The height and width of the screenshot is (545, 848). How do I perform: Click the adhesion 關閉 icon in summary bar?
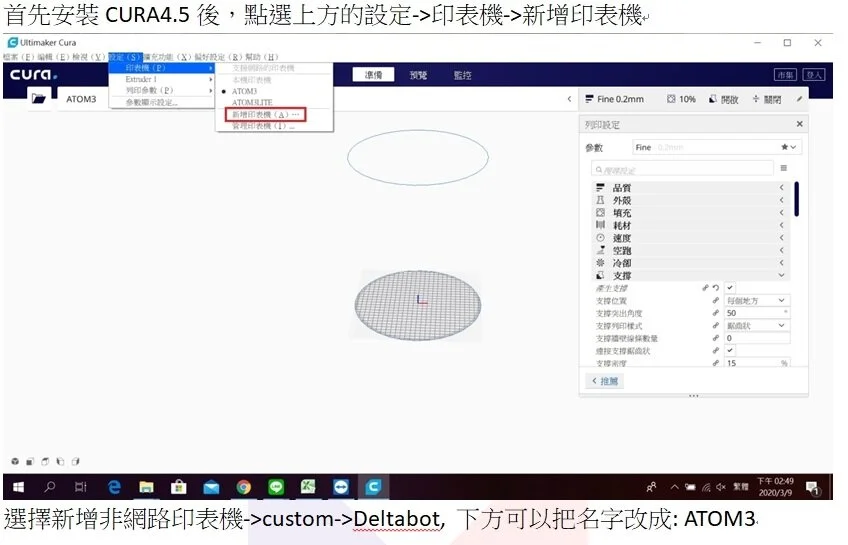coord(756,99)
